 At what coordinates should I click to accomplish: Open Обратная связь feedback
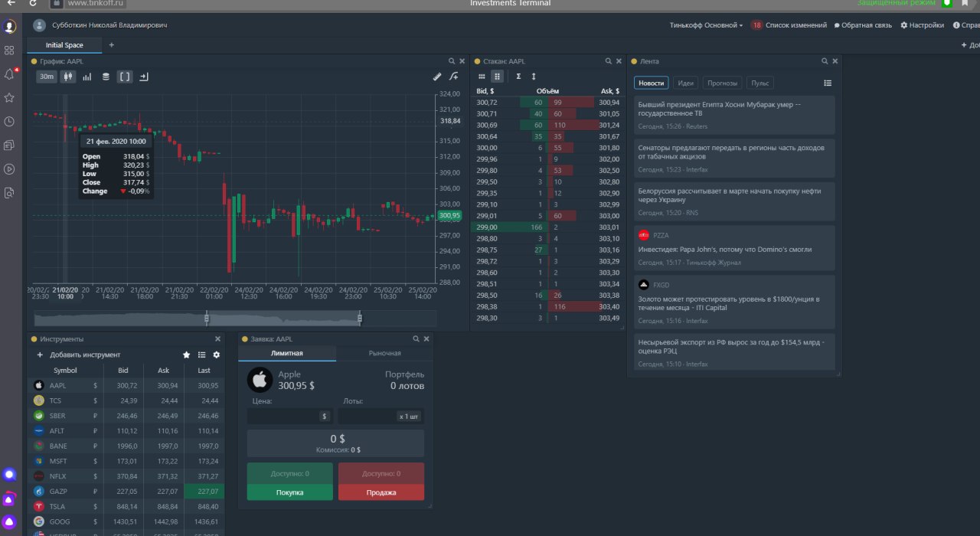[863, 25]
